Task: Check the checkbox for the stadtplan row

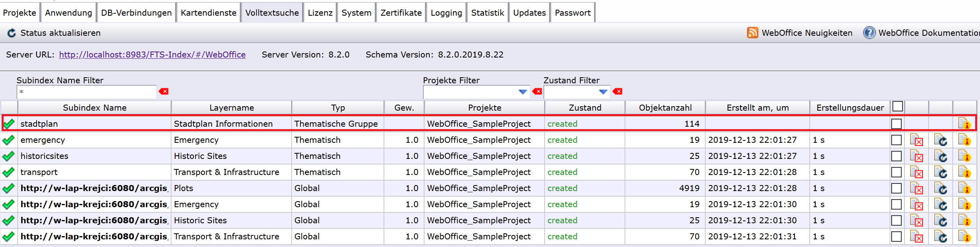Action: (896, 124)
